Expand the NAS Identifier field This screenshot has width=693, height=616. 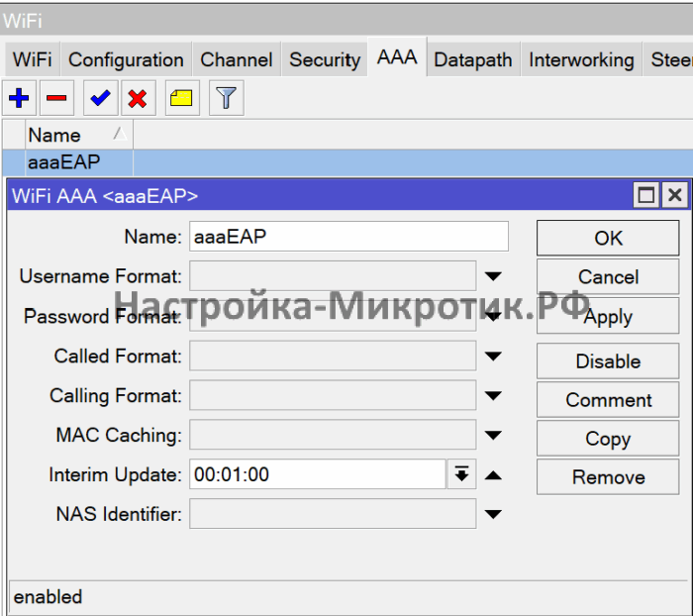pyautogui.click(x=493, y=514)
